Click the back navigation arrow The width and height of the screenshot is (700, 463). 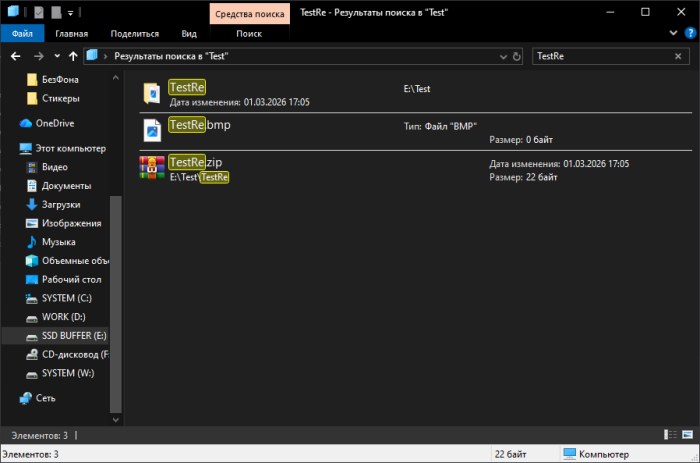pos(12,56)
